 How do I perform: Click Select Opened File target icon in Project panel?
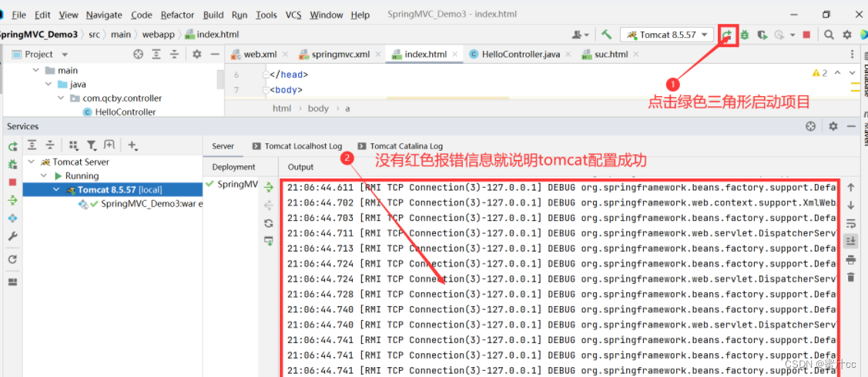[x=139, y=54]
